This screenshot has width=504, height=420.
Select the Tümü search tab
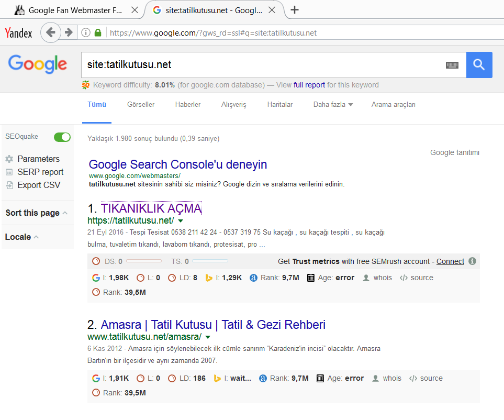[97, 105]
